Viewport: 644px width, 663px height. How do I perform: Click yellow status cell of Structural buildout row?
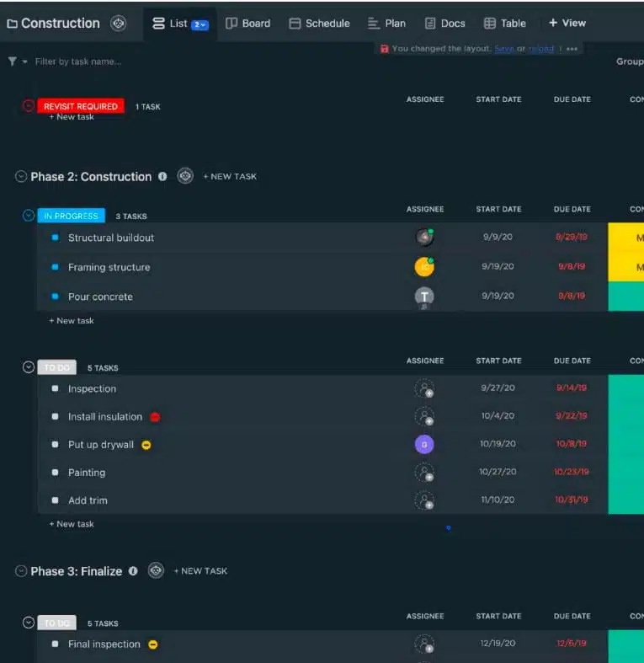pyautogui.click(x=625, y=238)
